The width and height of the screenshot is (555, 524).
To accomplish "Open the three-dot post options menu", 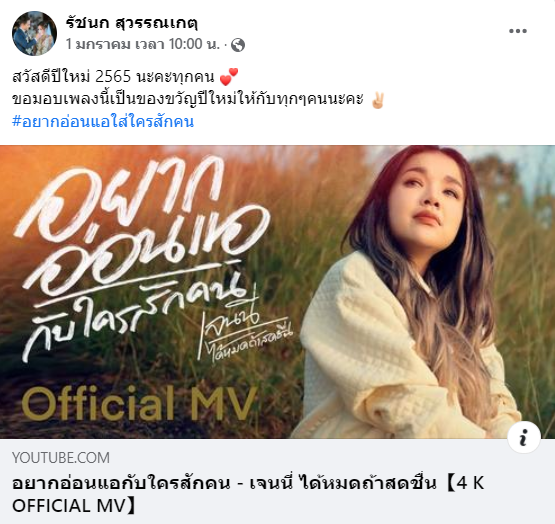I will click(x=518, y=31).
